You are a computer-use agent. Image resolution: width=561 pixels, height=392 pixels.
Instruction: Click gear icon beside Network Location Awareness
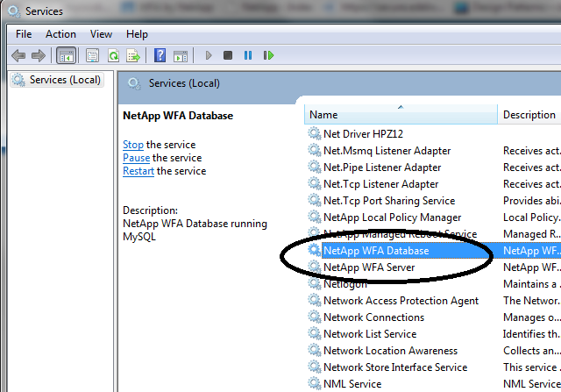click(x=315, y=350)
